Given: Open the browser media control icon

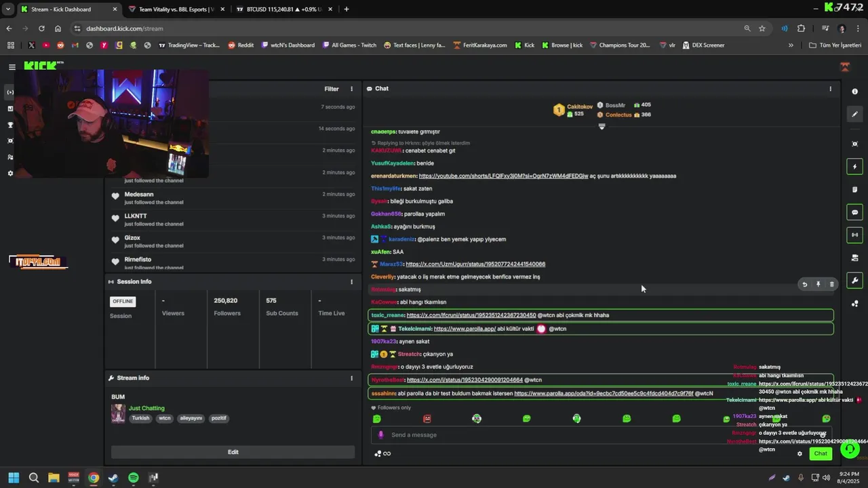Looking at the screenshot, I should 825,28.
